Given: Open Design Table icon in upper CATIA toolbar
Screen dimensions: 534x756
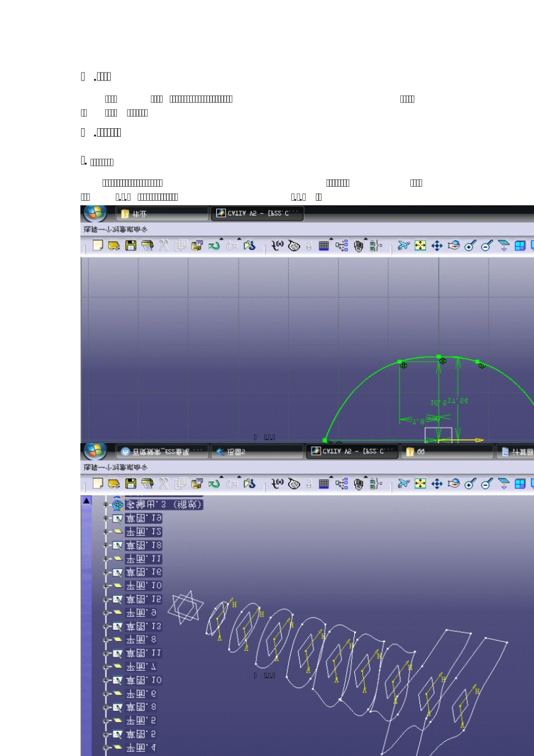Looking at the screenshot, I should (324, 245).
